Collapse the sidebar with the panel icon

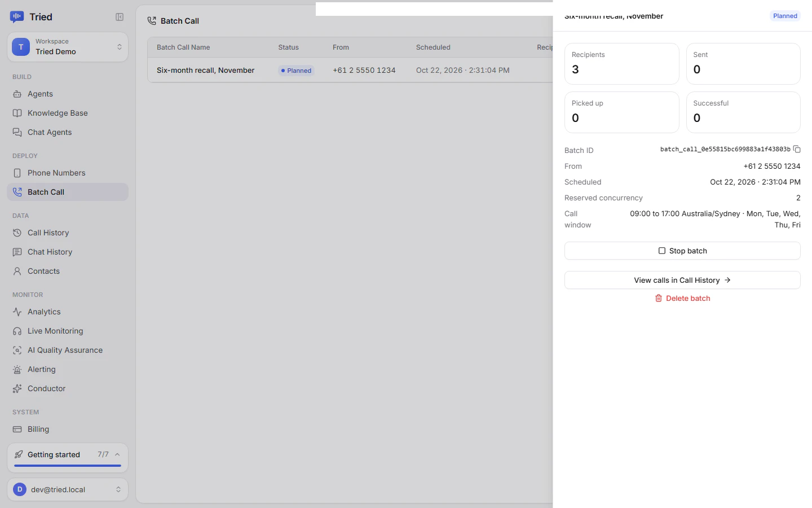click(x=120, y=17)
